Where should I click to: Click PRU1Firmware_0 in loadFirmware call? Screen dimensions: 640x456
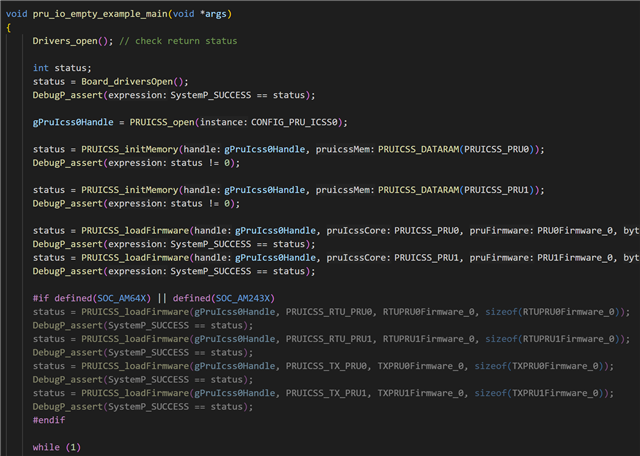point(575,258)
